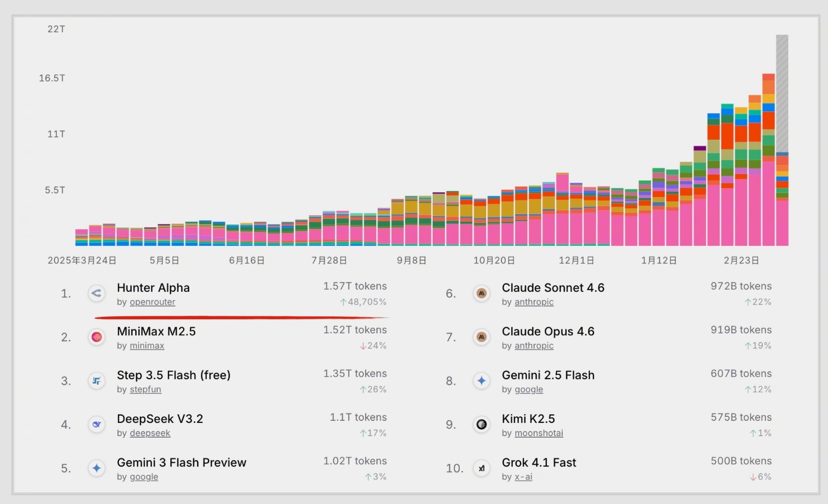
Task: Open Step 3.5 Flash (free) model
Action: pos(173,375)
